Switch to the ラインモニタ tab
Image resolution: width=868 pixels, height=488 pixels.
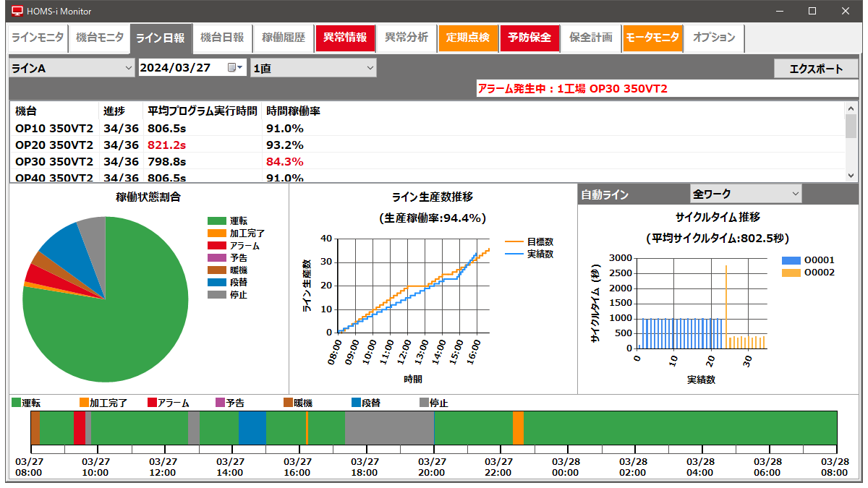click(38, 38)
